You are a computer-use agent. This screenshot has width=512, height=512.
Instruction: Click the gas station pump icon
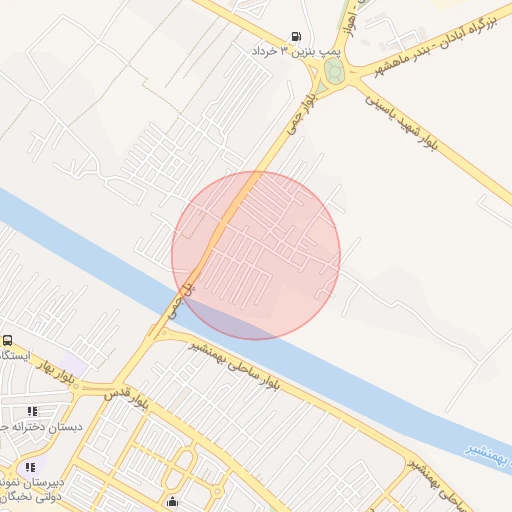pos(296,36)
